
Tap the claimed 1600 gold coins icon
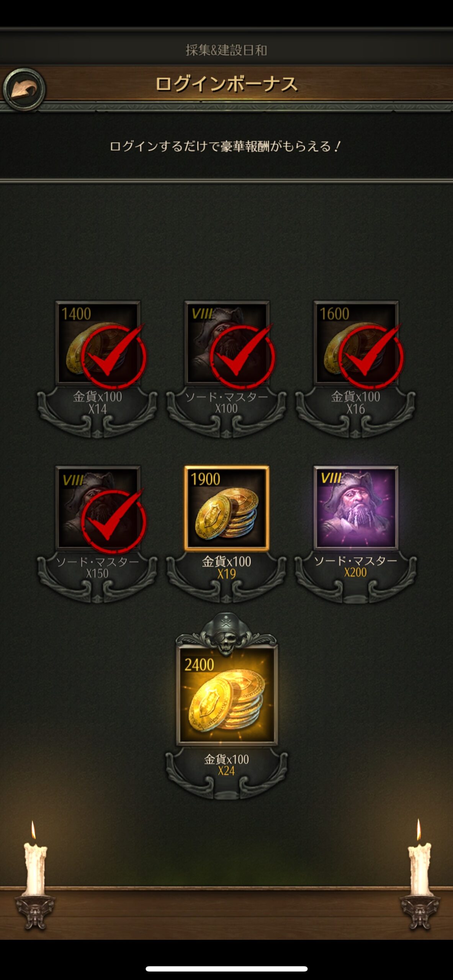pyautogui.click(x=356, y=343)
